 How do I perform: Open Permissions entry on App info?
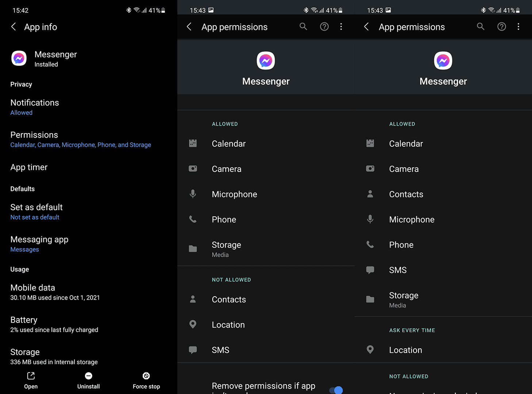pyautogui.click(x=89, y=139)
